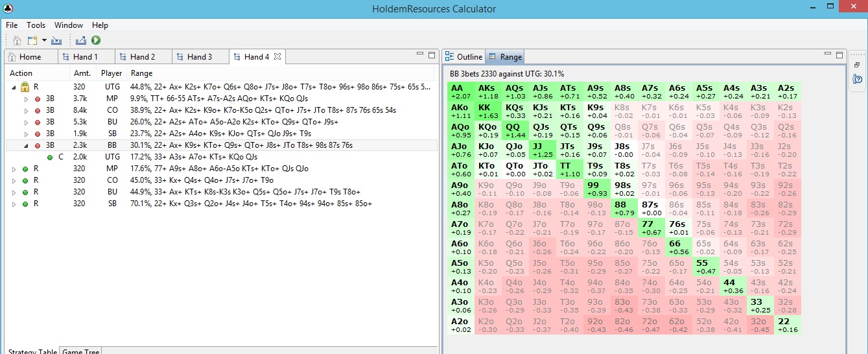Click the export toolbar icon
The image size is (868, 354).
click(82, 40)
